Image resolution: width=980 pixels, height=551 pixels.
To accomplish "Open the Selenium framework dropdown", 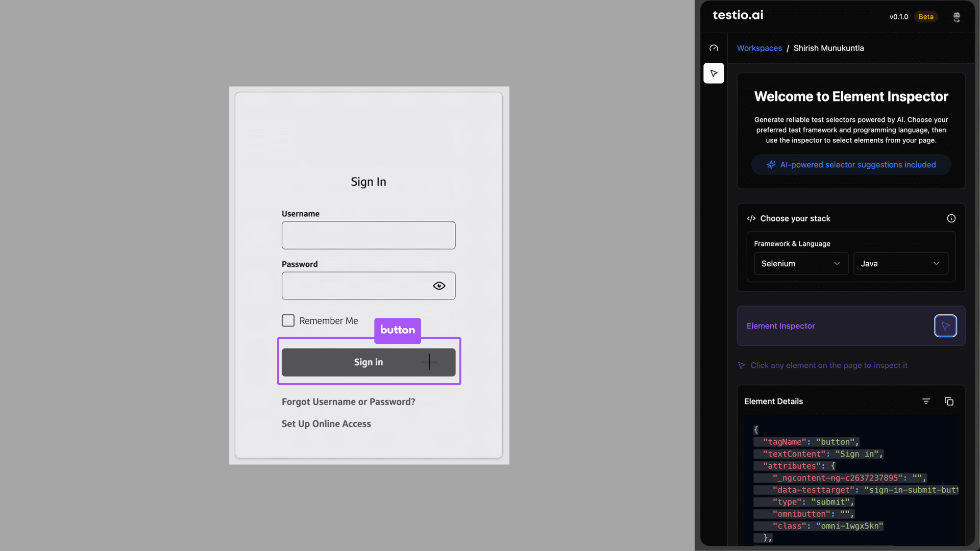I will tap(801, 264).
